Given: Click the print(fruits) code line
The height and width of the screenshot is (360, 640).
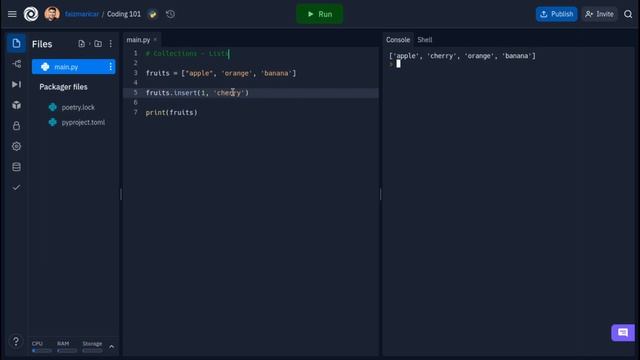Looking at the screenshot, I should 171,112.
